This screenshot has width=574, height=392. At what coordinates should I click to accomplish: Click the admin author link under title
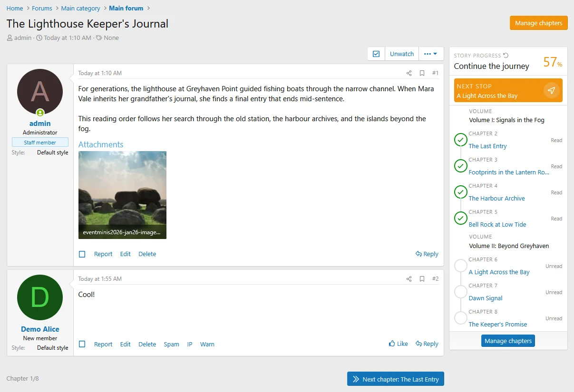(23, 38)
